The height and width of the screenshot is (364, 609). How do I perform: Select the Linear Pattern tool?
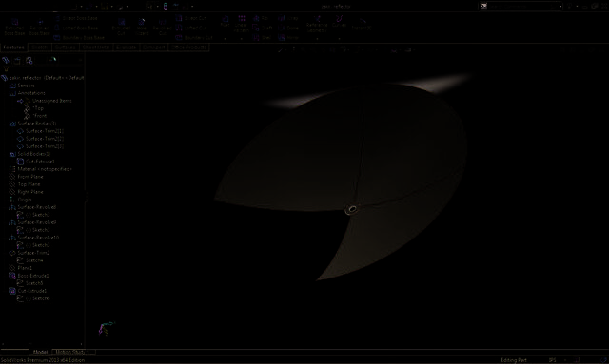pyautogui.click(x=241, y=24)
